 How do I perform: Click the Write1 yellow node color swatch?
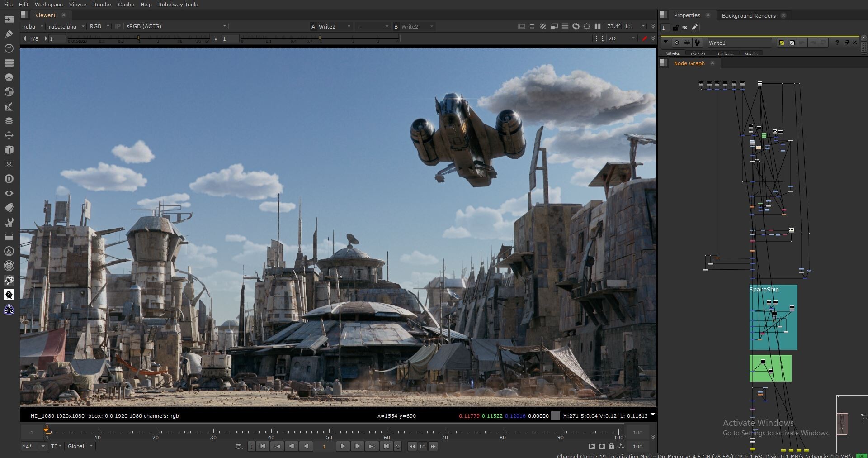coord(781,43)
